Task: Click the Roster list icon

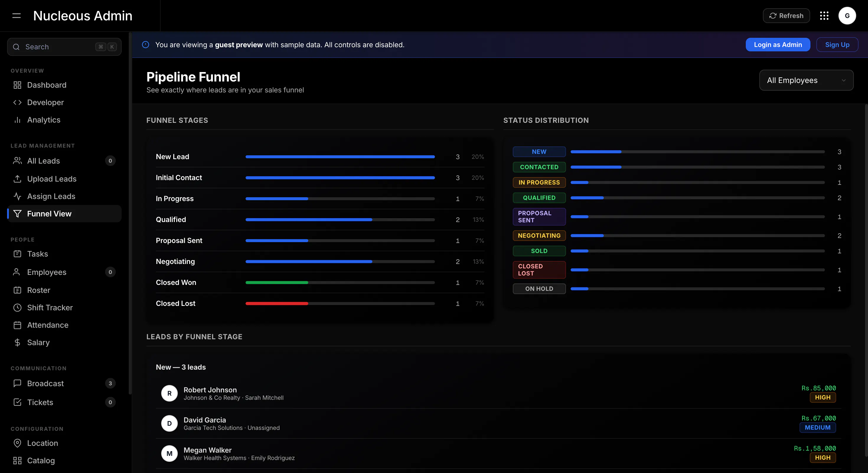Action: pos(17,290)
